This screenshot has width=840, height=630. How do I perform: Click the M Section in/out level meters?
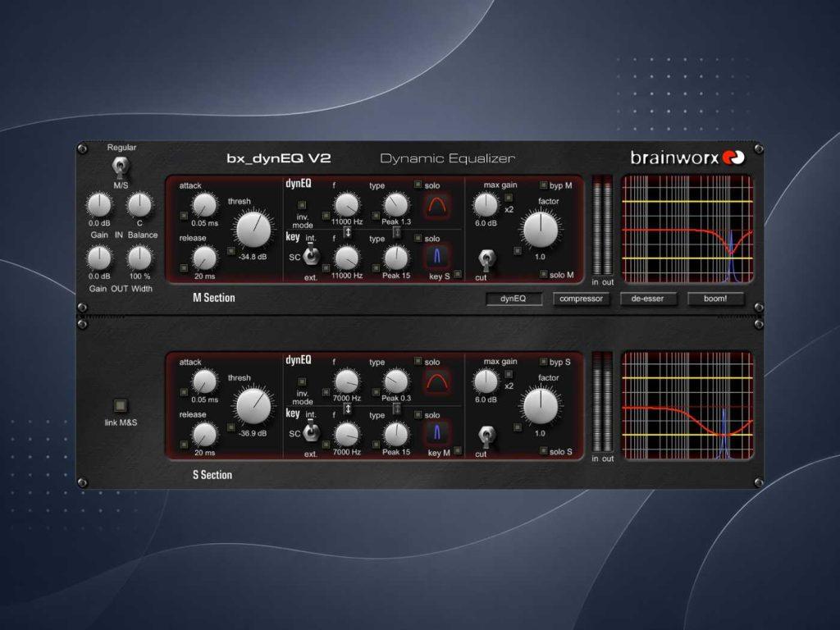coord(602,225)
